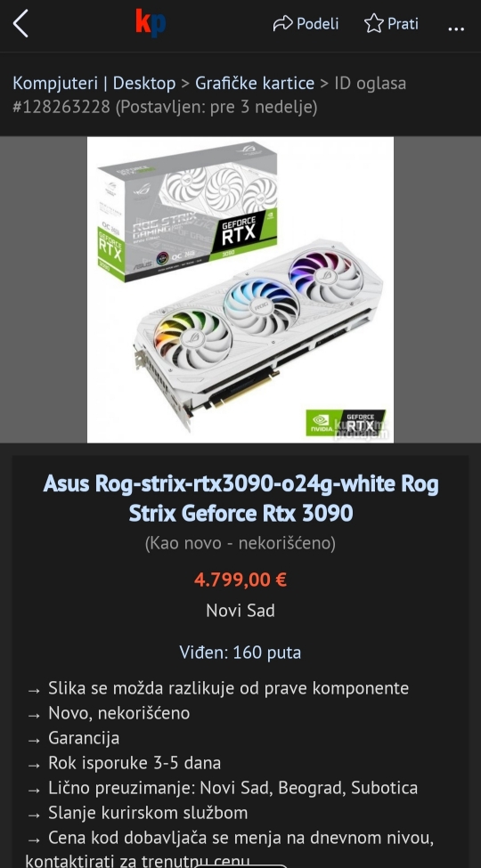Tap the Prati label text
Screen dimensions: 481x868
coord(403,24)
